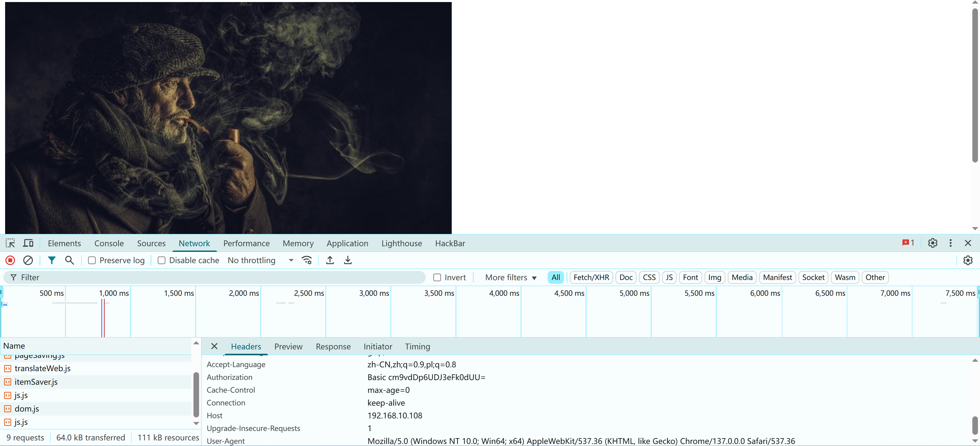Image resolution: width=980 pixels, height=446 pixels.
Task: Filter requests by Manifest
Action: [777, 277]
